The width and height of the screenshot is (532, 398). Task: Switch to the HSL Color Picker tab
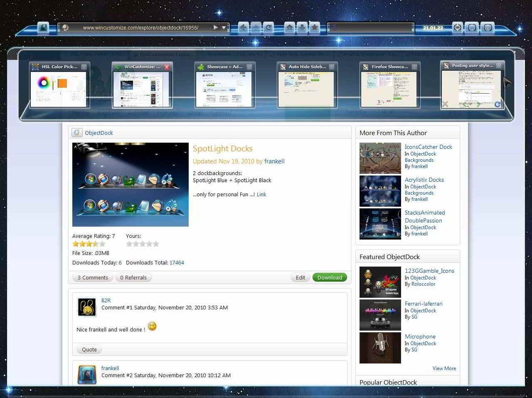(59, 85)
